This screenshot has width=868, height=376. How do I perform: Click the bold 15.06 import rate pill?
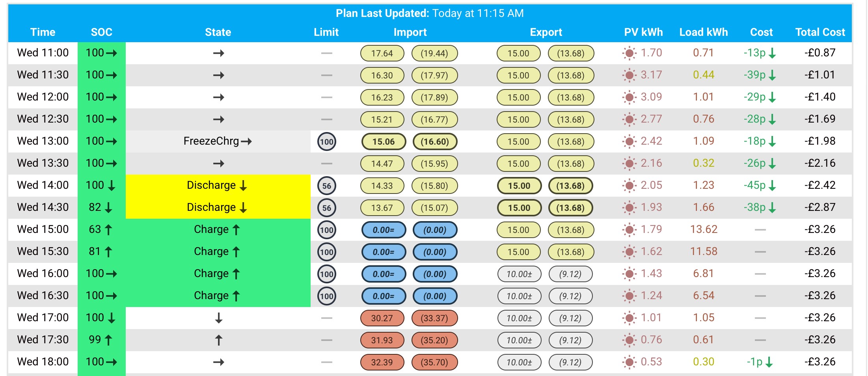[x=384, y=141]
